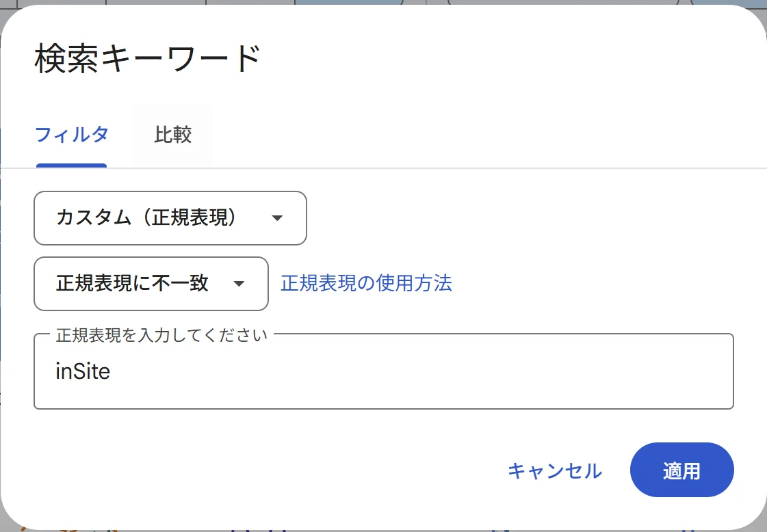Image resolution: width=767 pixels, height=532 pixels.
Task: Dismiss changes using the キャンセル text button
Action: tap(556, 470)
